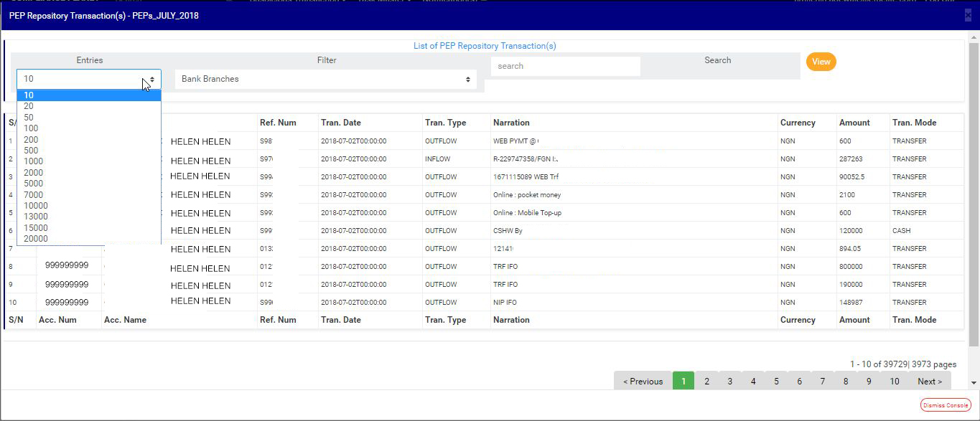Sort by Amount column header

click(x=854, y=123)
